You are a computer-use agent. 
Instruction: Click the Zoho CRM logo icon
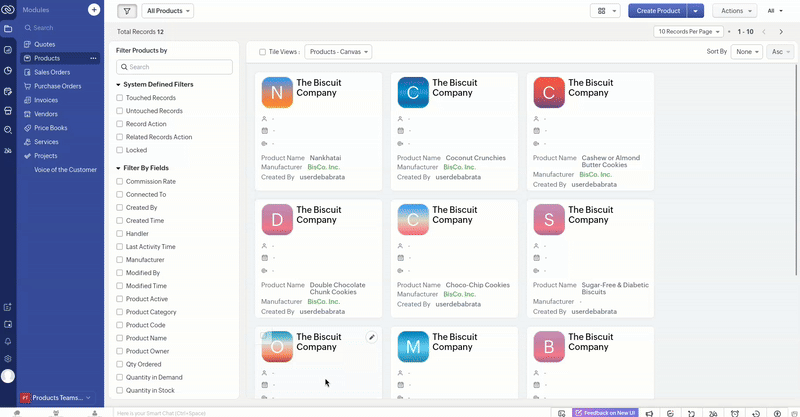point(8,10)
